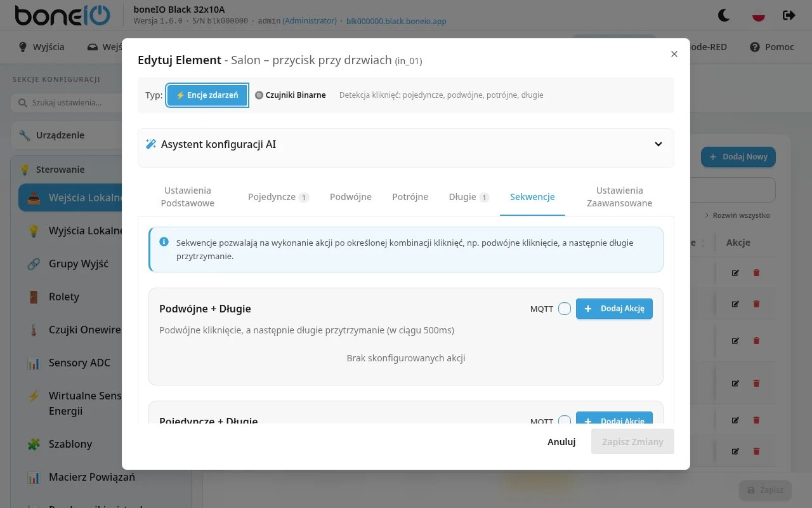
Task: Click the Zapisz Zmiany button
Action: pos(632,442)
